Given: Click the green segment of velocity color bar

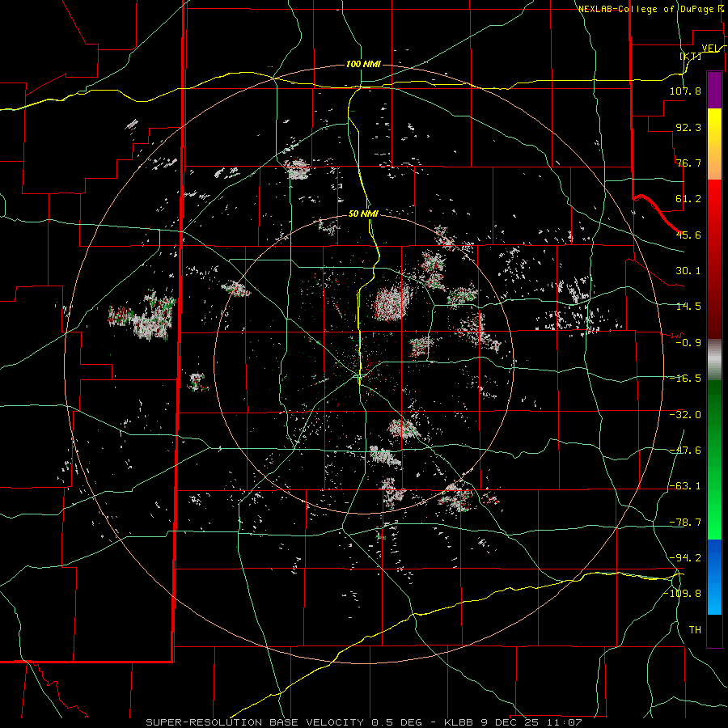Looking at the screenshot, I should [714, 460].
